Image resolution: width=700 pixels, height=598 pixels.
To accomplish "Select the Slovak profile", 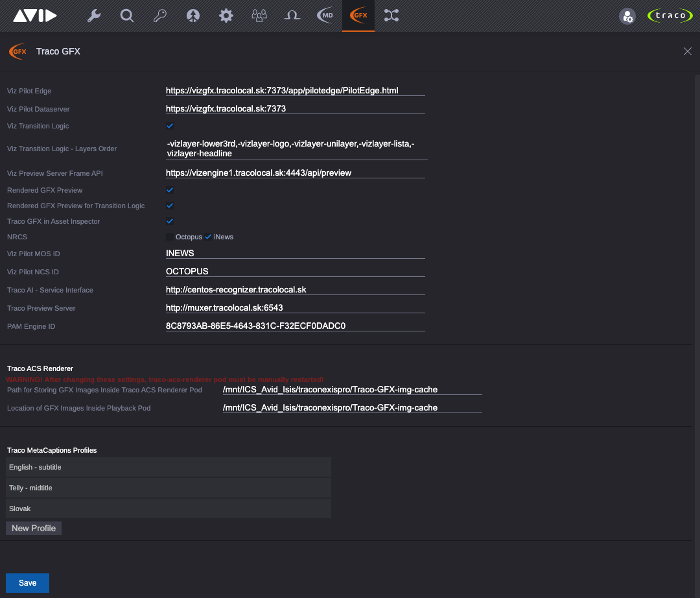I will point(169,508).
